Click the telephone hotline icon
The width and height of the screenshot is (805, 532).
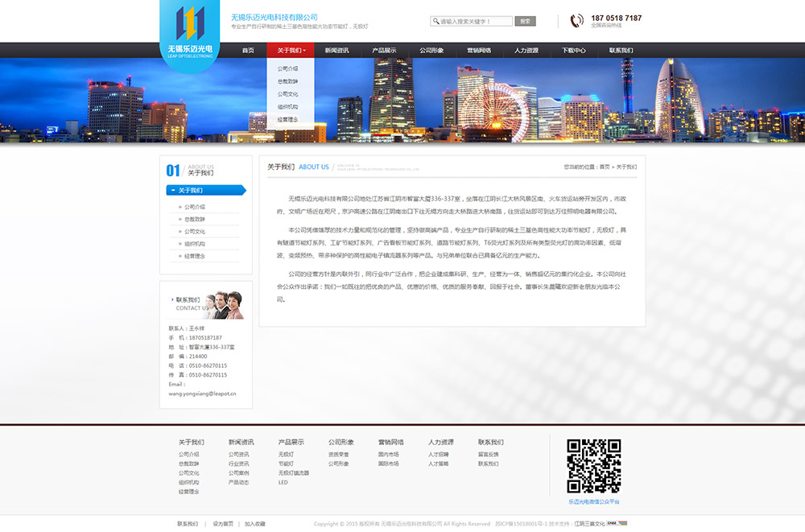coord(576,21)
